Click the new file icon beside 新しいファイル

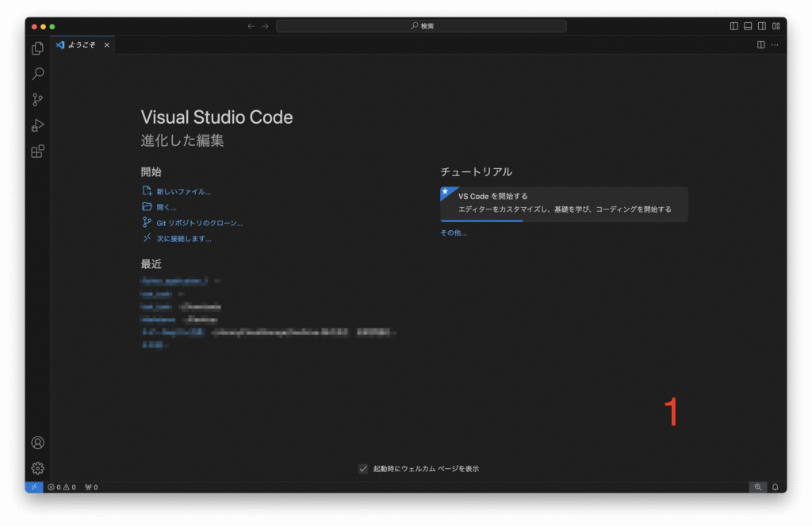tap(147, 190)
